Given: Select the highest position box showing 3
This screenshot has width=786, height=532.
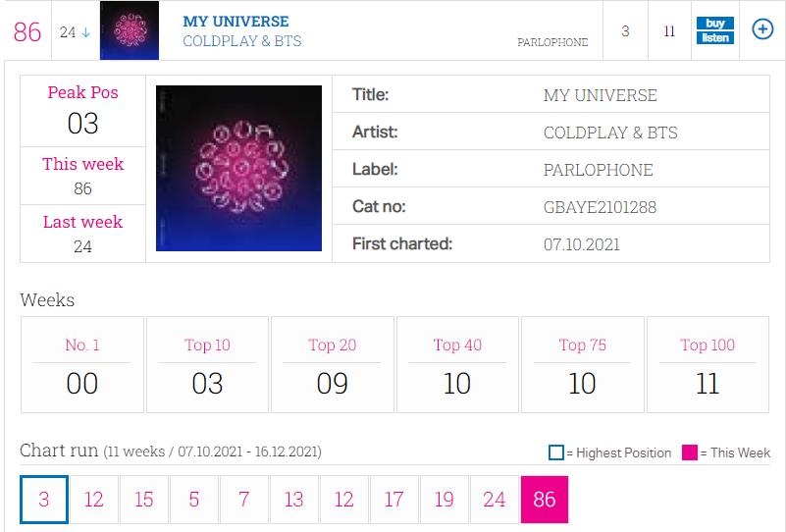Looking at the screenshot, I should pyautogui.click(x=44, y=500).
